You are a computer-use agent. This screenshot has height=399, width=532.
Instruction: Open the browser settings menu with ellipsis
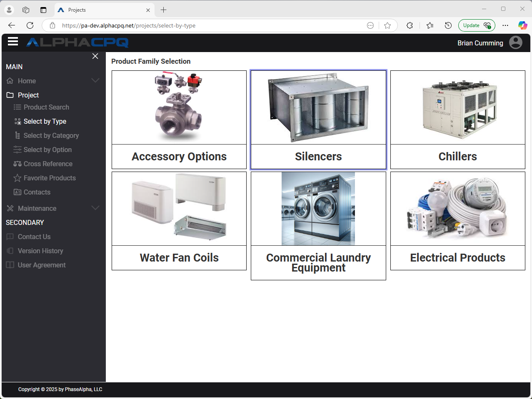pyautogui.click(x=505, y=25)
